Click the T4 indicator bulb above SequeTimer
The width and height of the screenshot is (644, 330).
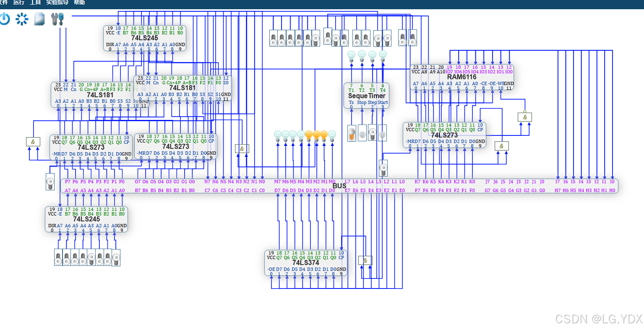pos(383,56)
